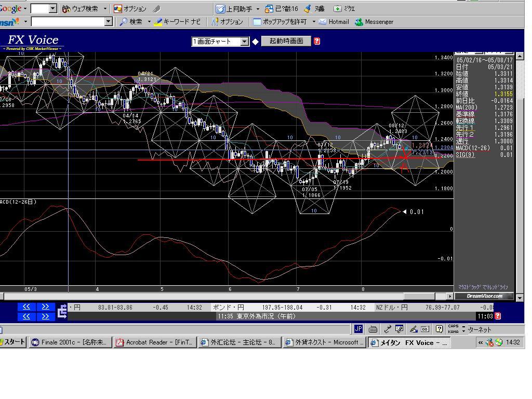Toggle ポップアップを許可 popup blocker
This screenshot has width=532, height=399.
click(280, 22)
